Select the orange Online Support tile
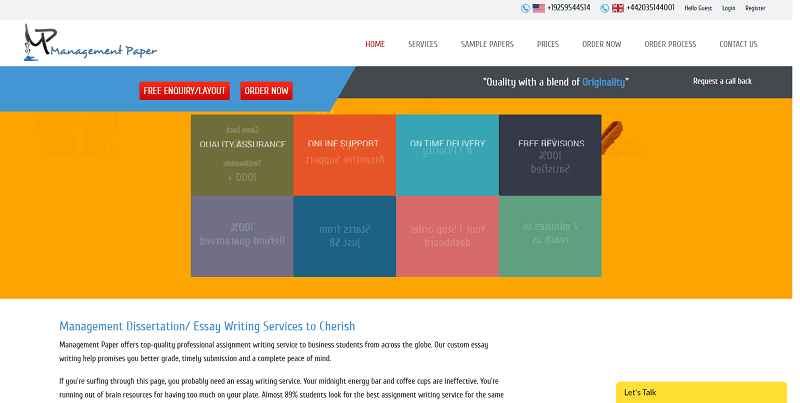 coord(344,155)
